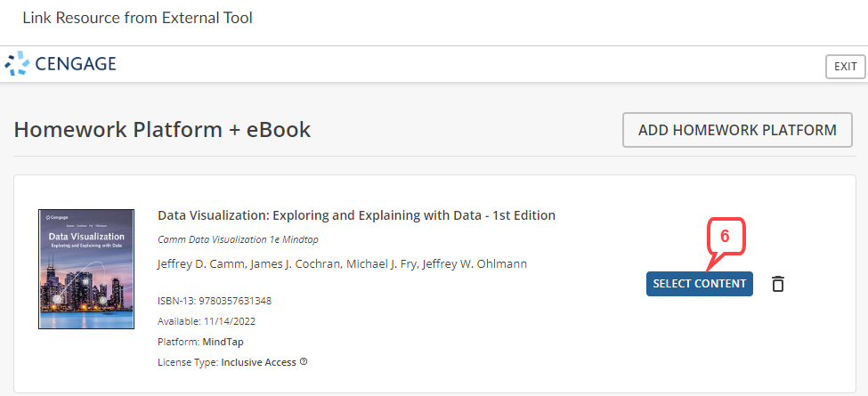Delete the Data Visualization course via trash icon
This screenshot has height=396, width=868.
[778, 284]
